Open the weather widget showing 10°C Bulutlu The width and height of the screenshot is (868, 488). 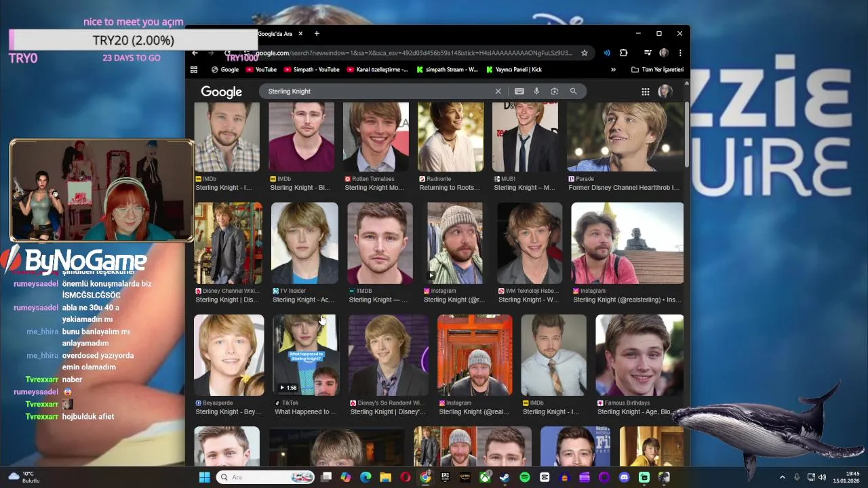coord(24,477)
